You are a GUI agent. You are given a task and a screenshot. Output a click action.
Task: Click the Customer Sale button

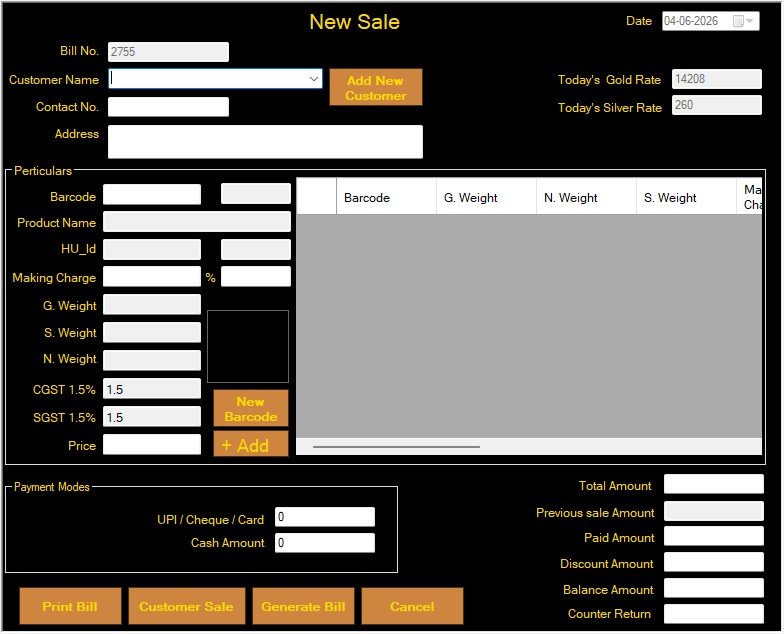click(x=186, y=606)
